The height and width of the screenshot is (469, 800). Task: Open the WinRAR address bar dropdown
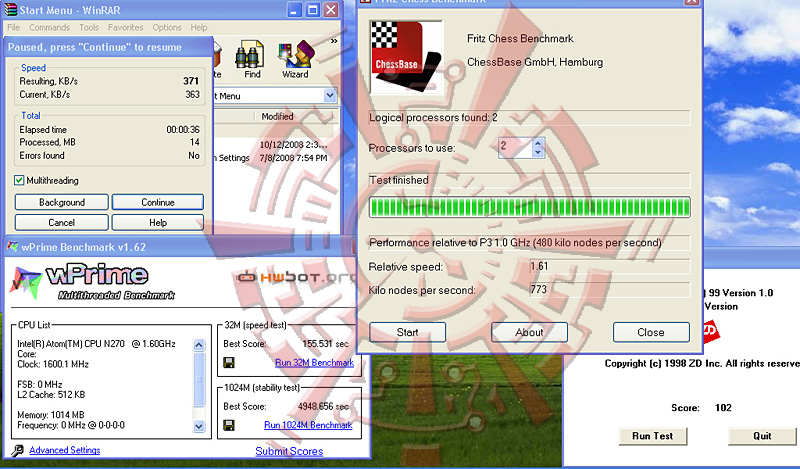[x=330, y=95]
